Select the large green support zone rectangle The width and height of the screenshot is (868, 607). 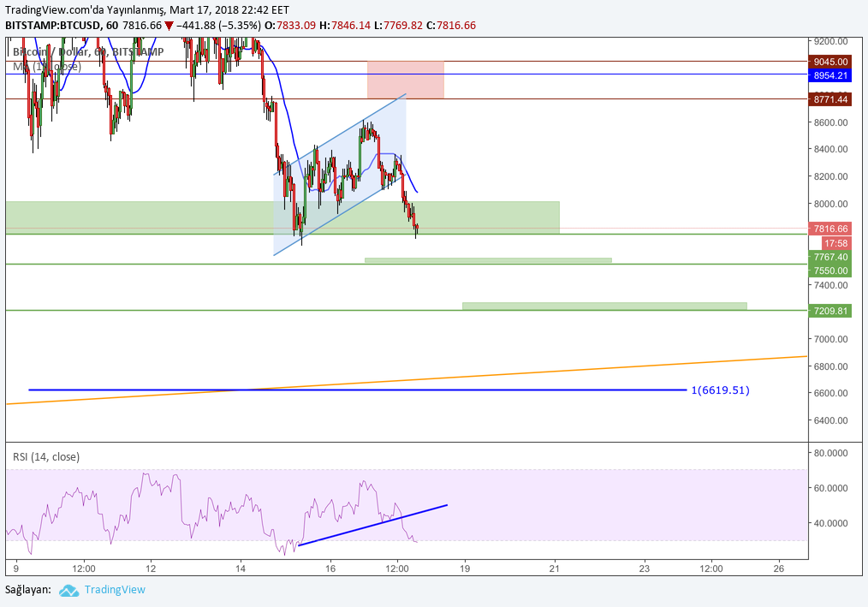coord(282,217)
